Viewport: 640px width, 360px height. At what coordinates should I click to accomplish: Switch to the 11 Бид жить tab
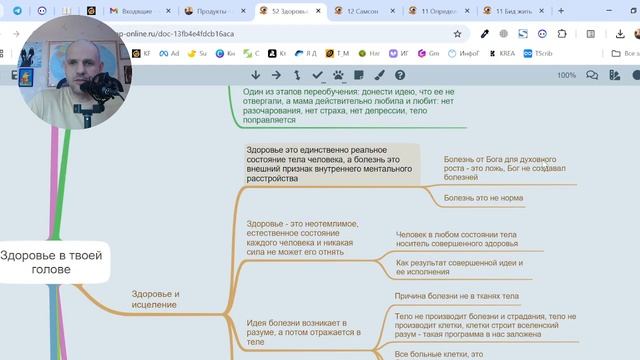click(513, 11)
